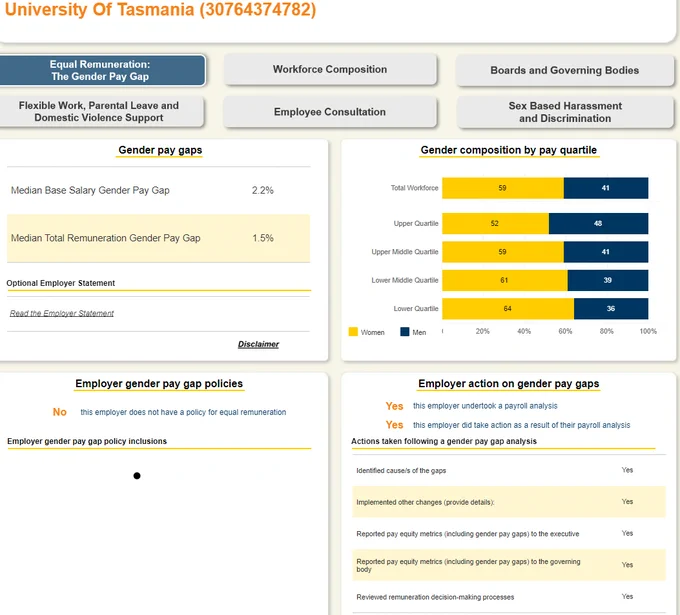Screen dimensions: 680x615
Task: Click the Lower Quartile axis label
Action: (416, 309)
